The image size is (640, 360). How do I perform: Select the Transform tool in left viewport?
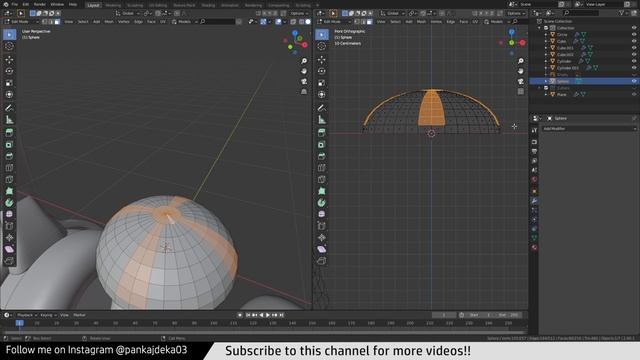click(x=9, y=95)
